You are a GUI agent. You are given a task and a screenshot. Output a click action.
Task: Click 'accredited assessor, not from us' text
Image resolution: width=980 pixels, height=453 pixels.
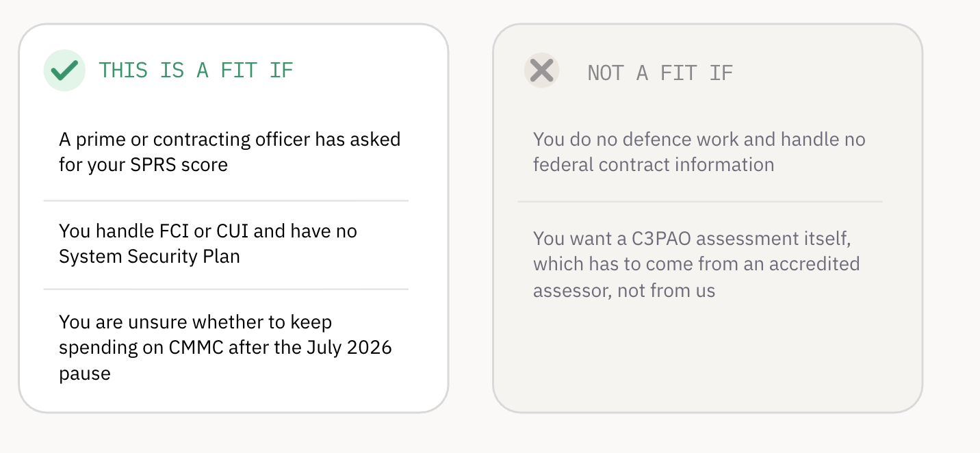(697, 277)
